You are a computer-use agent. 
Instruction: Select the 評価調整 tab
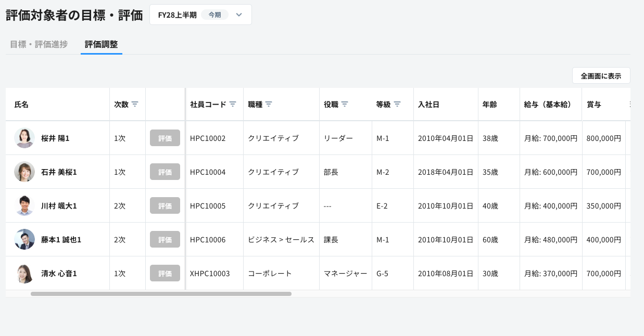tap(101, 44)
